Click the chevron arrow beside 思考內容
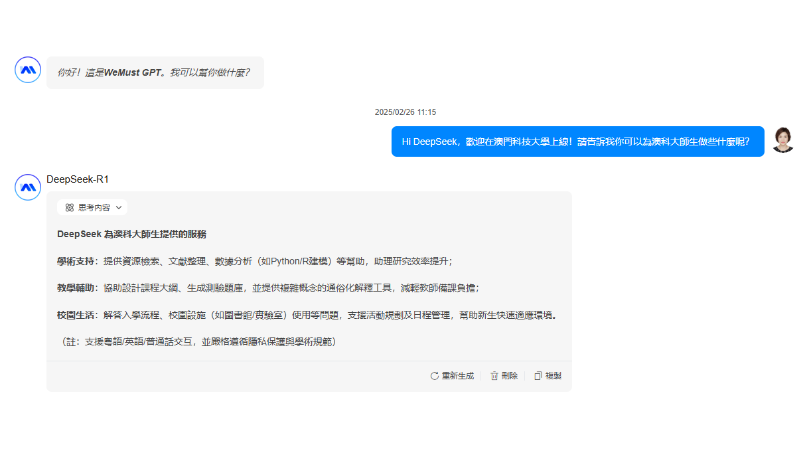809x455 pixels. click(x=119, y=207)
